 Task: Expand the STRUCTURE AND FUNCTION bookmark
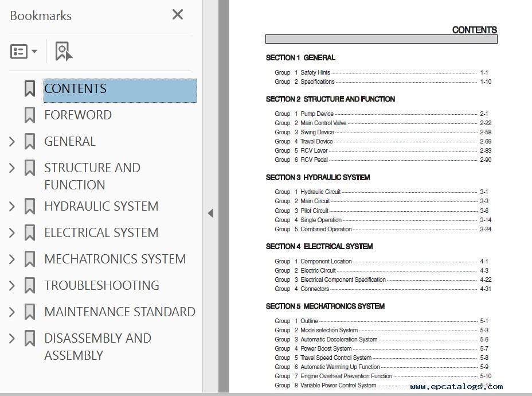click(x=12, y=168)
